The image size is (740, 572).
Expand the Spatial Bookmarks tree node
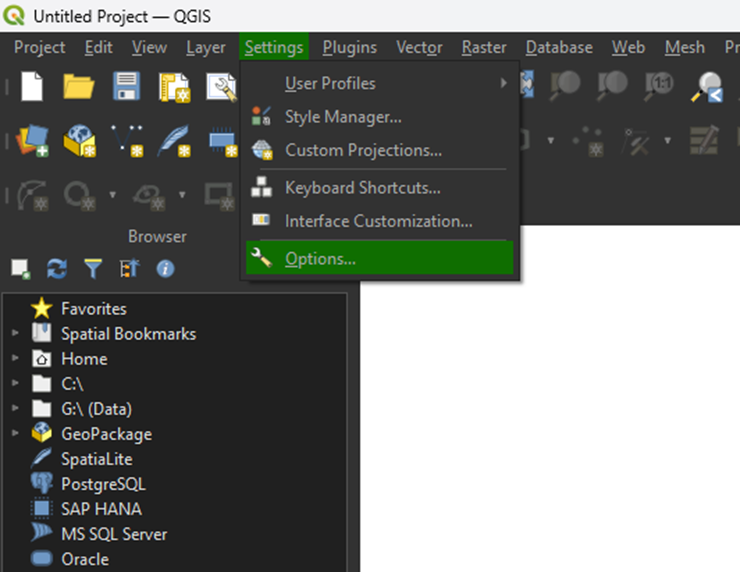coord(15,333)
